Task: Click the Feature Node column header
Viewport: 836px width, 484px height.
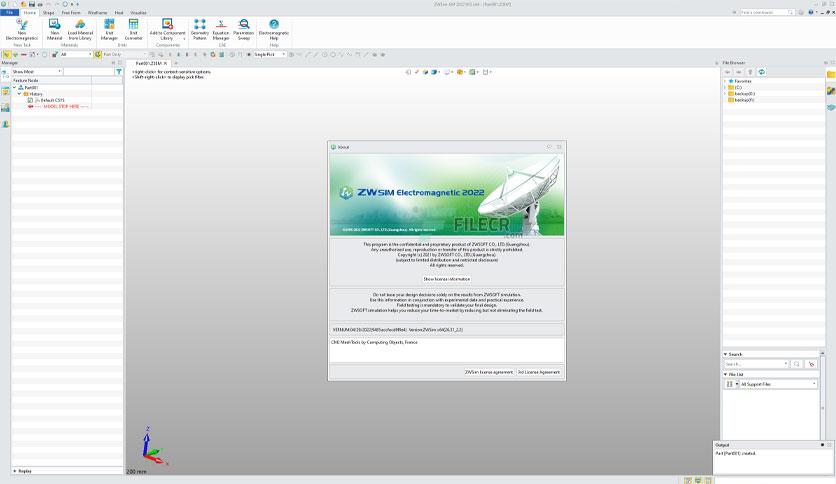Action: click(x=51, y=80)
